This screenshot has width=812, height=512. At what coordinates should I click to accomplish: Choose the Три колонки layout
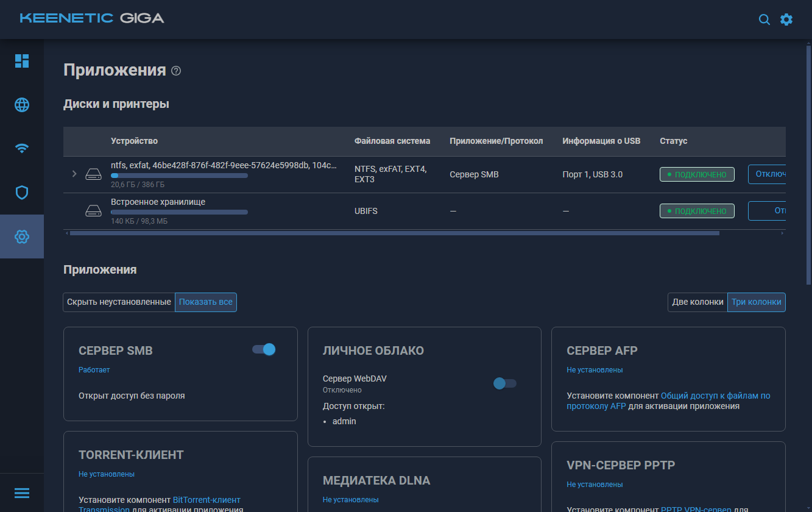(756, 302)
